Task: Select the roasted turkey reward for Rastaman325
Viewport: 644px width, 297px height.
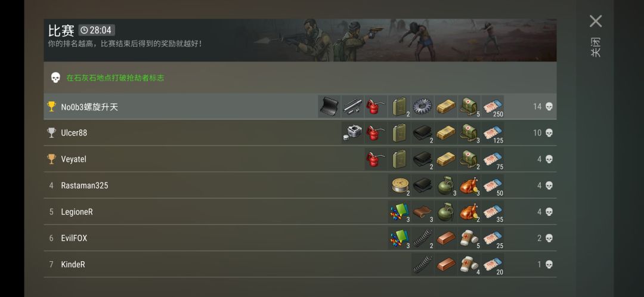Action: tap(469, 185)
